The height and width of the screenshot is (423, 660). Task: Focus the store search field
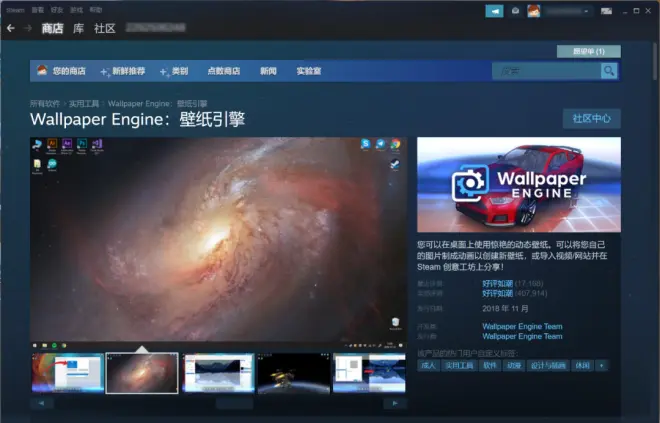546,71
